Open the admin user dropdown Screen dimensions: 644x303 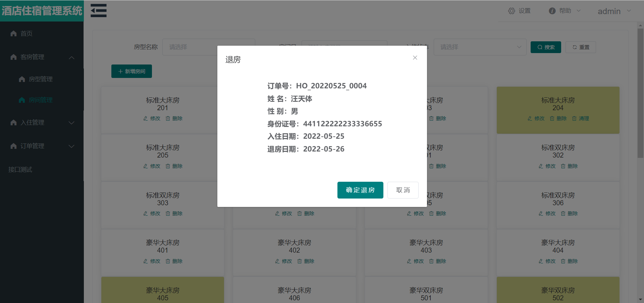[x=614, y=11]
